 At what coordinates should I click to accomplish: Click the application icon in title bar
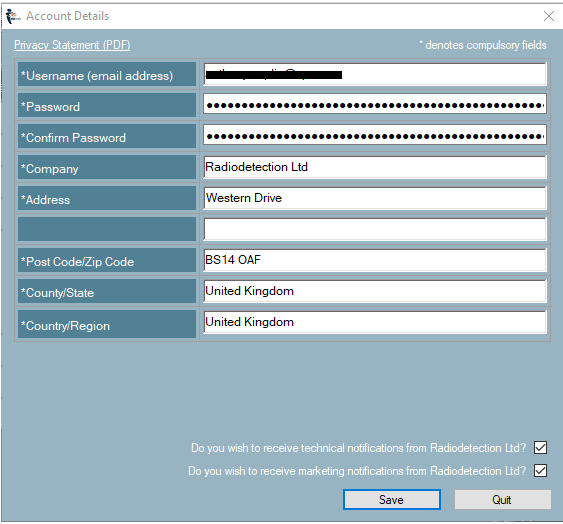[13, 16]
